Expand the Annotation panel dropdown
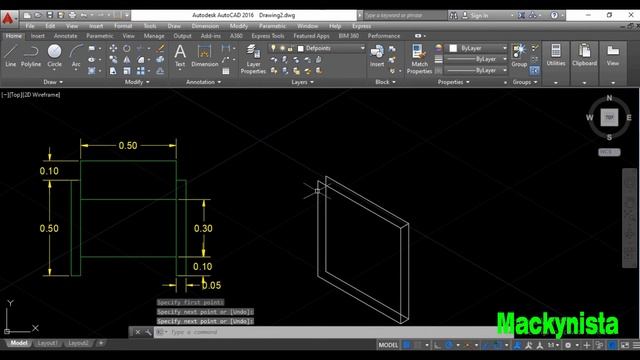This screenshot has width=640, height=360. point(203,82)
